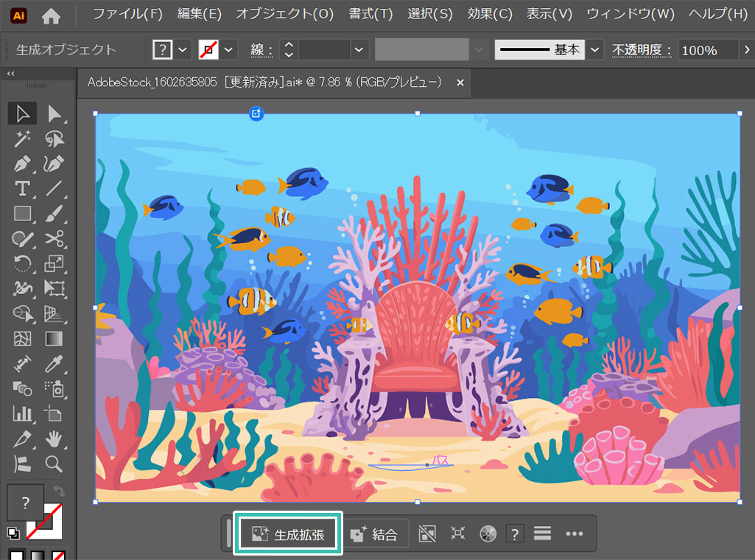Select the Zoom magnifier tool

coord(54,463)
